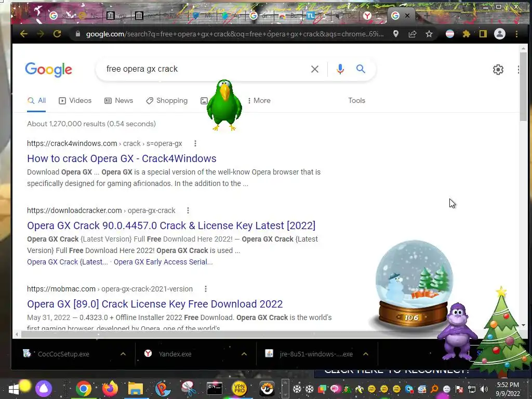Image resolution: width=532 pixels, height=399 pixels.
Task: Share this page using the share icon
Action: click(412, 34)
